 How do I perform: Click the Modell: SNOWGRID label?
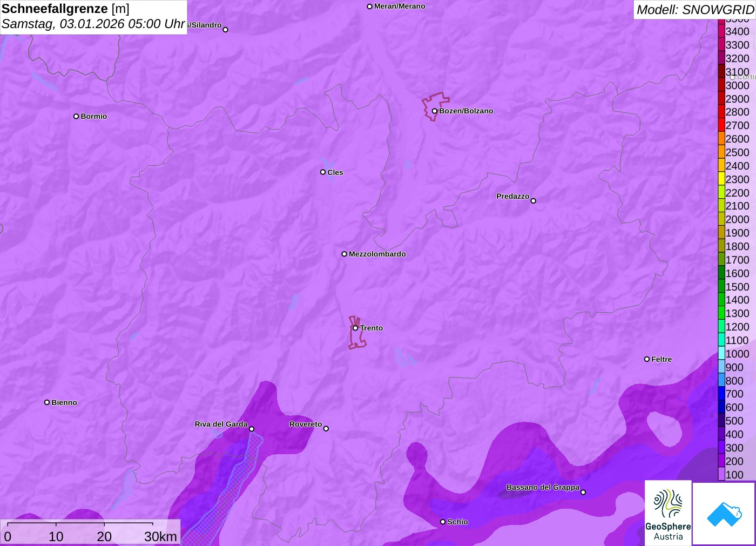(695, 10)
